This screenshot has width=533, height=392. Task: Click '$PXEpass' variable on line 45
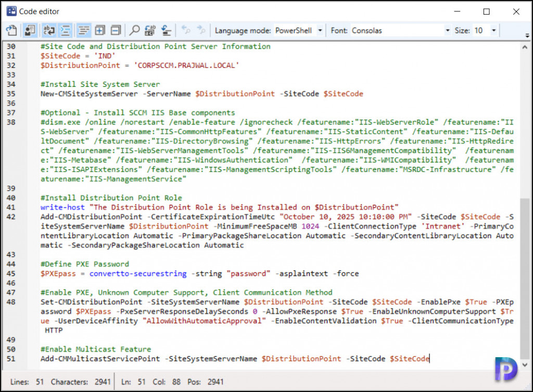tap(58, 273)
